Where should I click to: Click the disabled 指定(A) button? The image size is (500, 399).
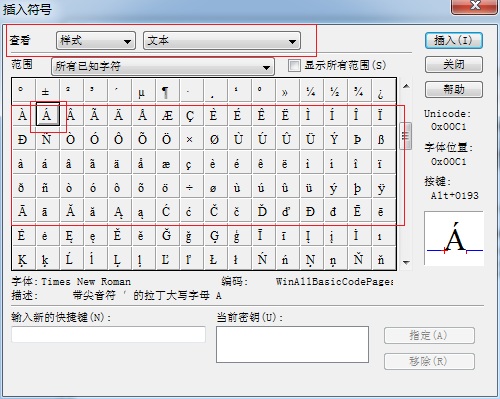coord(429,336)
